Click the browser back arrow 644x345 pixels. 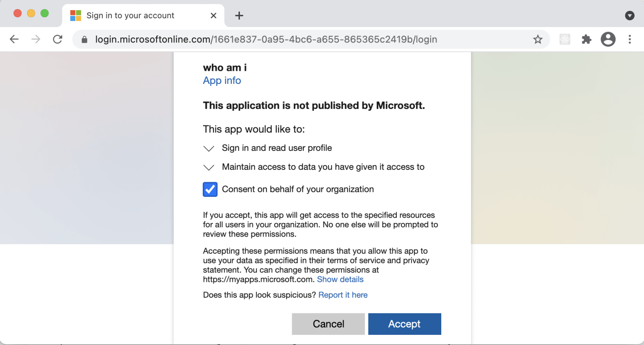point(14,39)
